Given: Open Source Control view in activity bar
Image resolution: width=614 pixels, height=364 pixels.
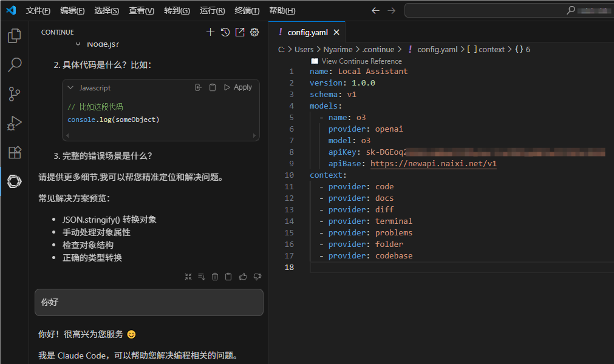Looking at the screenshot, I should [15, 94].
